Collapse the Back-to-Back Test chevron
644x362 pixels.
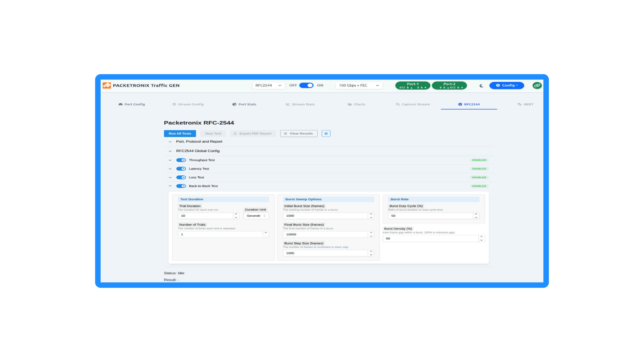[170, 186]
